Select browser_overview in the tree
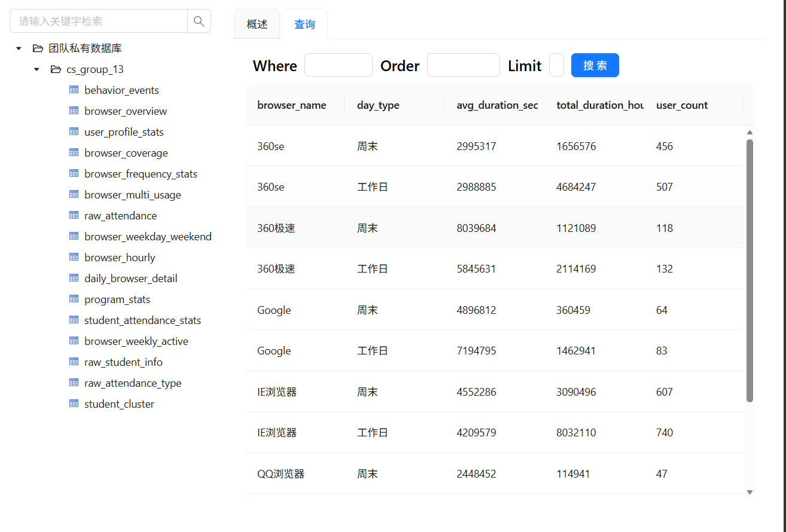 126,111
